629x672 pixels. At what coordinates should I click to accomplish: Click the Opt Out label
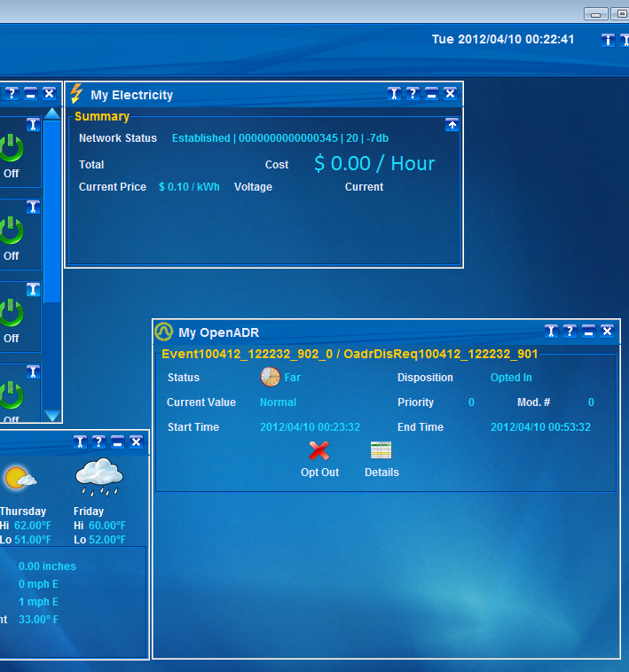[320, 473]
